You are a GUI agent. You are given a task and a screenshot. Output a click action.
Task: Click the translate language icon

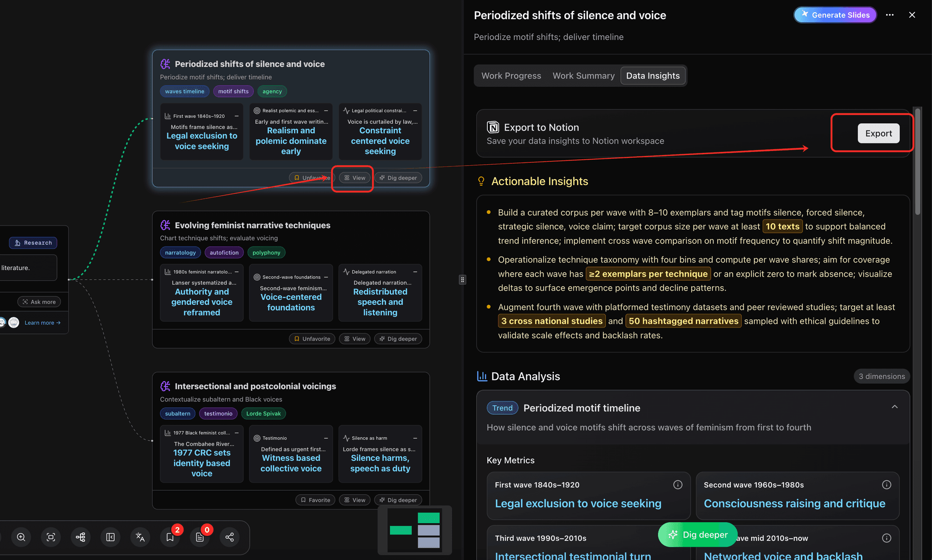click(x=140, y=537)
